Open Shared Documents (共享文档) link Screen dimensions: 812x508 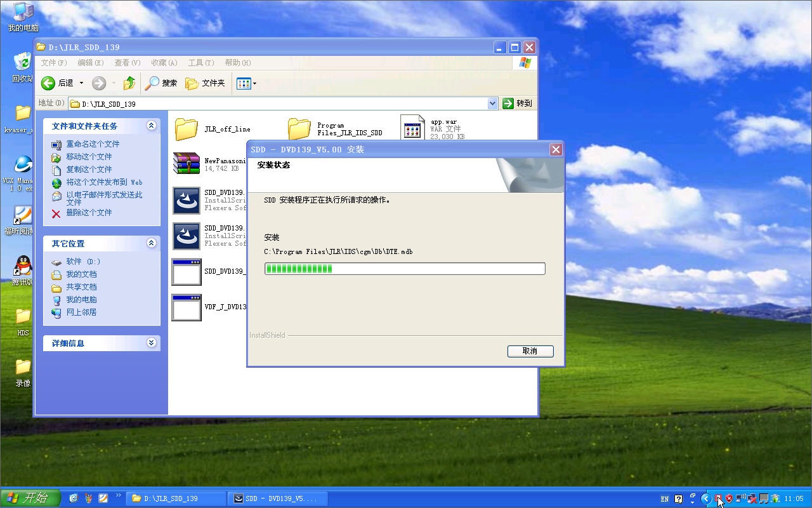coord(81,287)
